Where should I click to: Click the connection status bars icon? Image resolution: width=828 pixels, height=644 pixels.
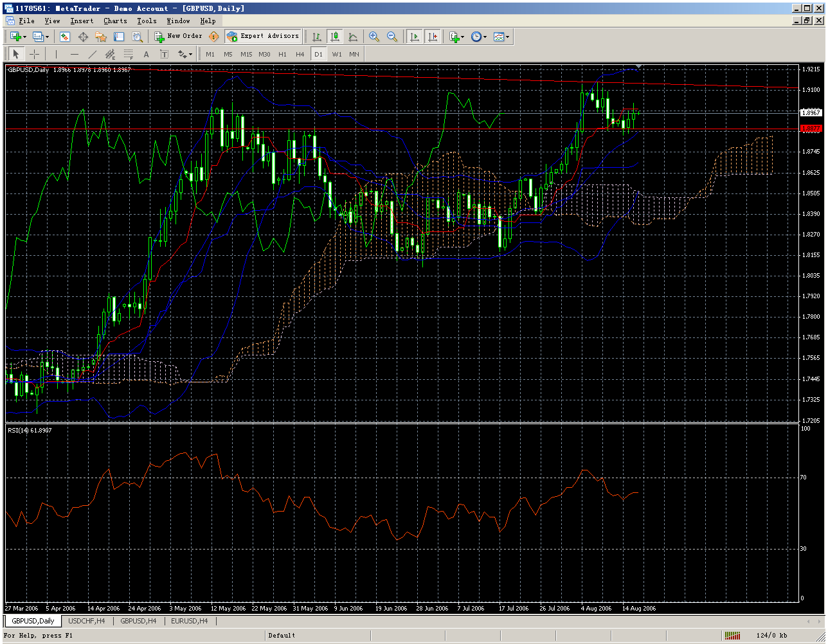[x=732, y=636]
